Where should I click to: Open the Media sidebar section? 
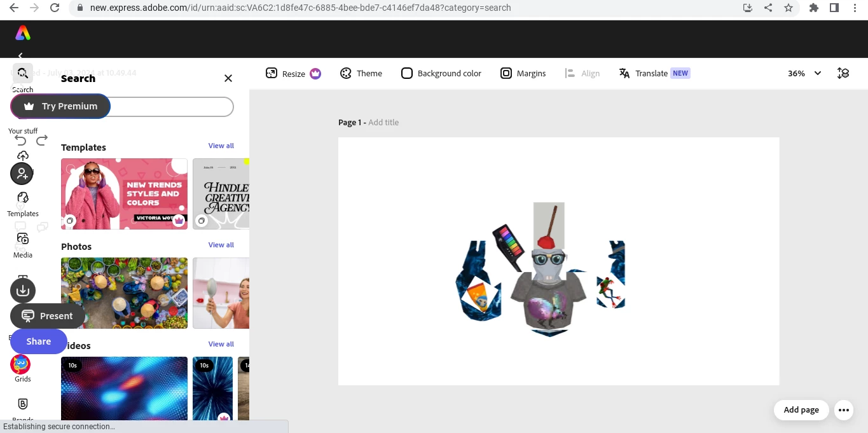23,245
